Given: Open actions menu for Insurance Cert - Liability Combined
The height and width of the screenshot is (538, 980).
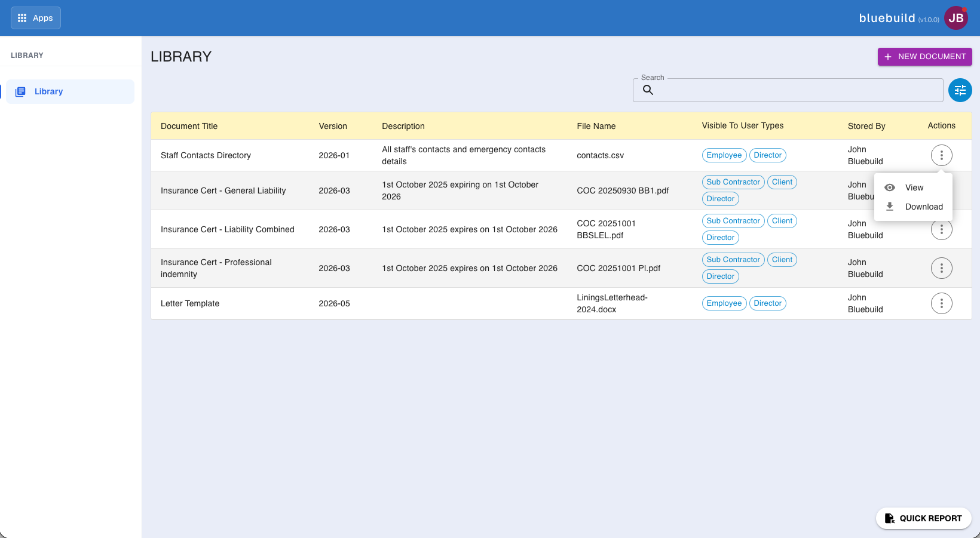Looking at the screenshot, I should [x=942, y=230].
